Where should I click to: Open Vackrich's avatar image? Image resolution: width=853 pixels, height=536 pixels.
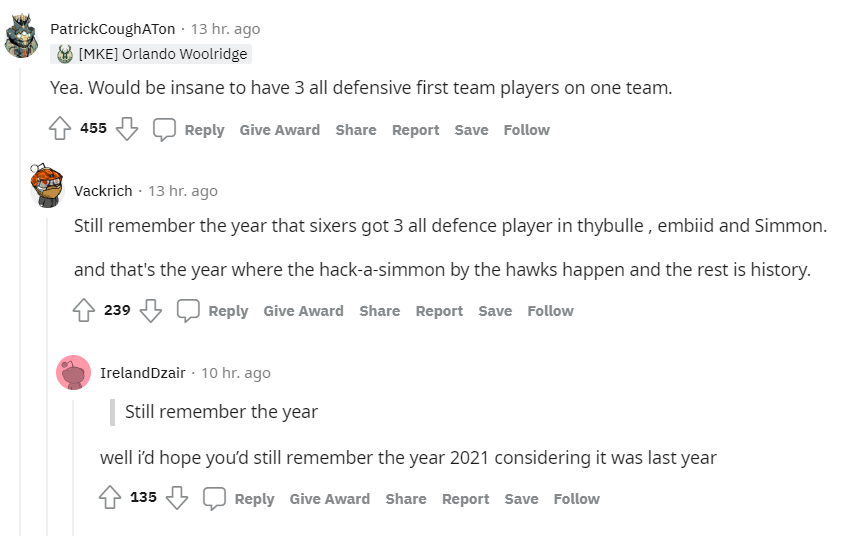(x=47, y=186)
